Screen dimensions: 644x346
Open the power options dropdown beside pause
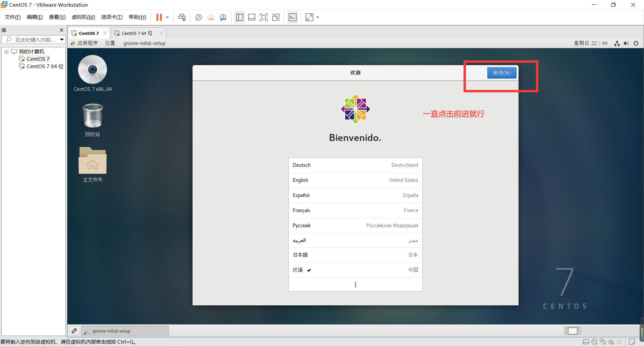tap(167, 17)
